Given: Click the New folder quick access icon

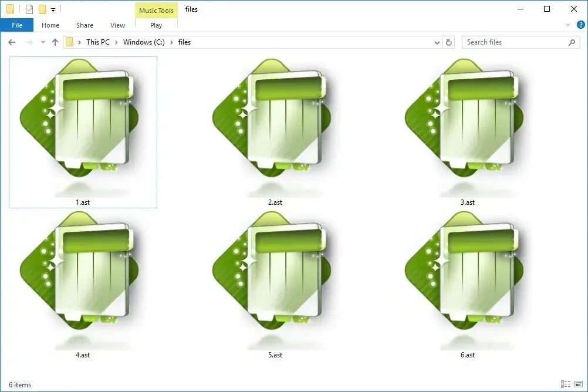Looking at the screenshot, I should pyautogui.click(x=42, y=9).
